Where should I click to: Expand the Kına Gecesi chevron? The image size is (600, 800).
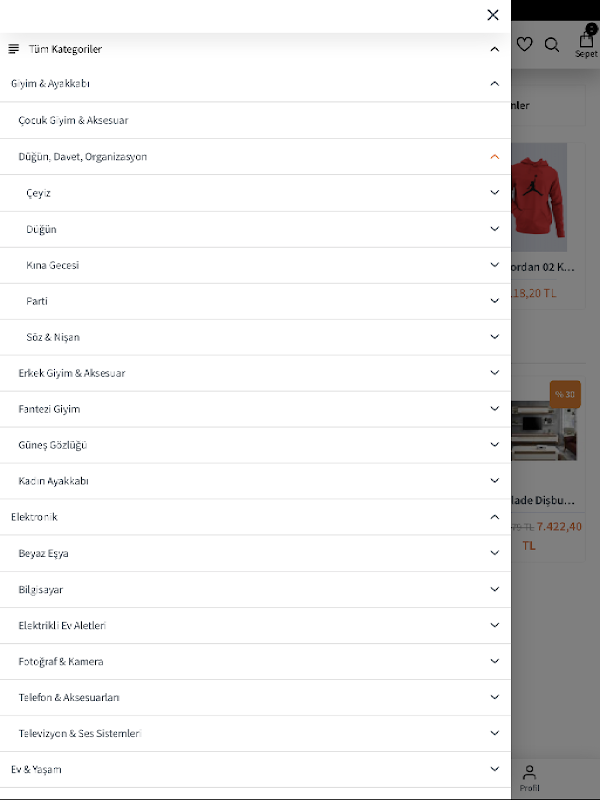point(494,265)
